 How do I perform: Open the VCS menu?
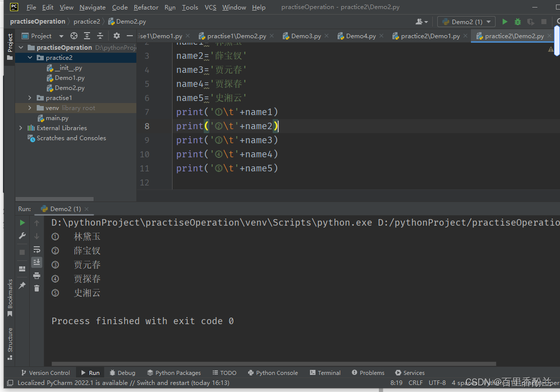tap(210, 7)
